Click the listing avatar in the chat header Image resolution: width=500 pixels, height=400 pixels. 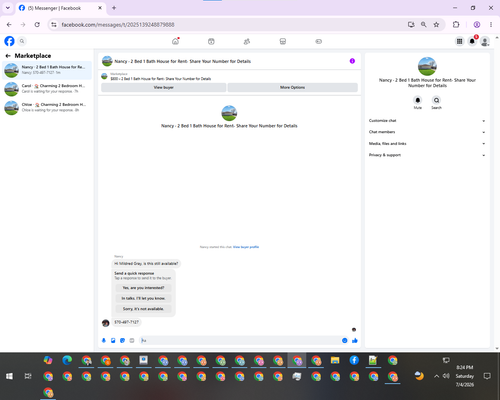pyautogui.click(x=107, y=61)
